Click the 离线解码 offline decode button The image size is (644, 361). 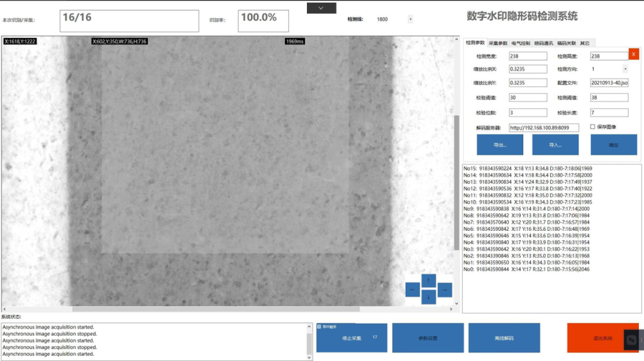pos(504,338)
